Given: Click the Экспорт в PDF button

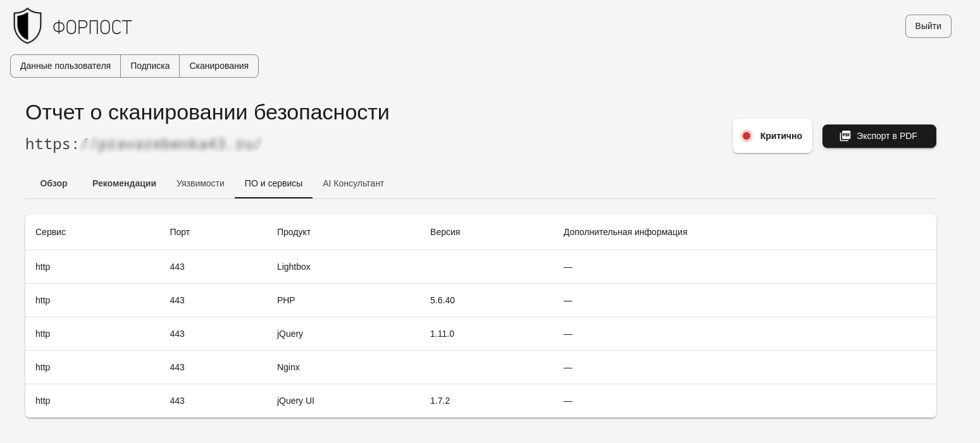Looking at the screenshot, I should pos(879,136).
